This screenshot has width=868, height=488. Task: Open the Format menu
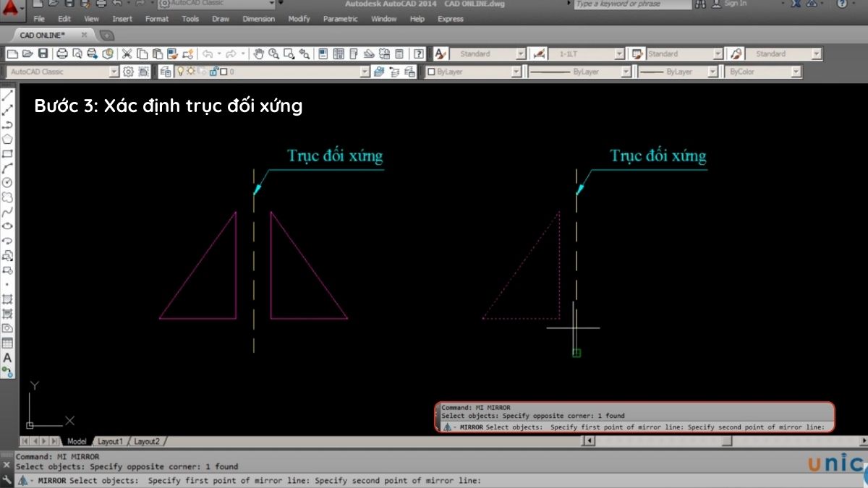[x=157, y=19]
